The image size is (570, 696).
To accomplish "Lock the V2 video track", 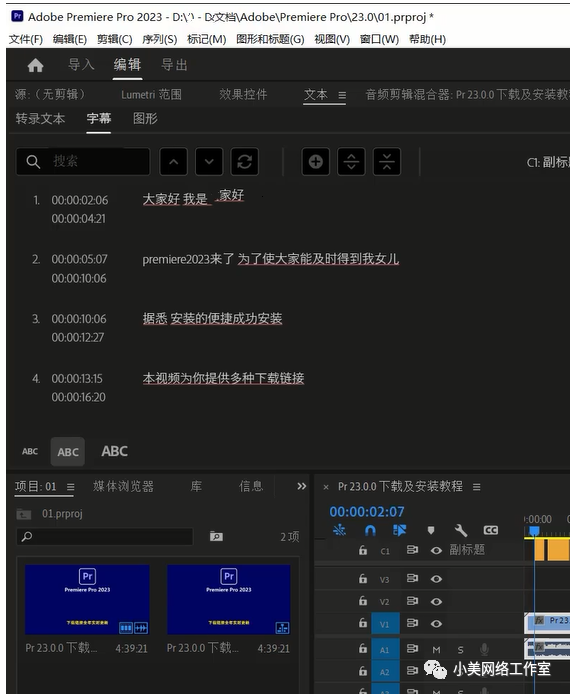I will tap(363, 601).
